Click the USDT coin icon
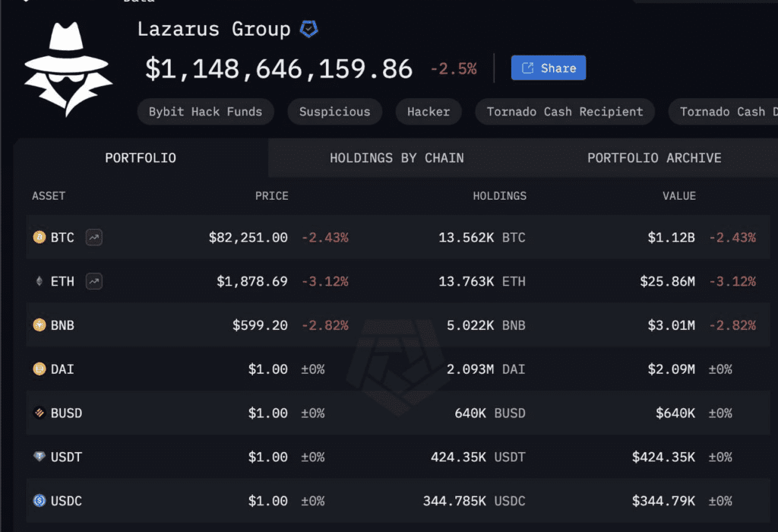 tap(40, 457)
